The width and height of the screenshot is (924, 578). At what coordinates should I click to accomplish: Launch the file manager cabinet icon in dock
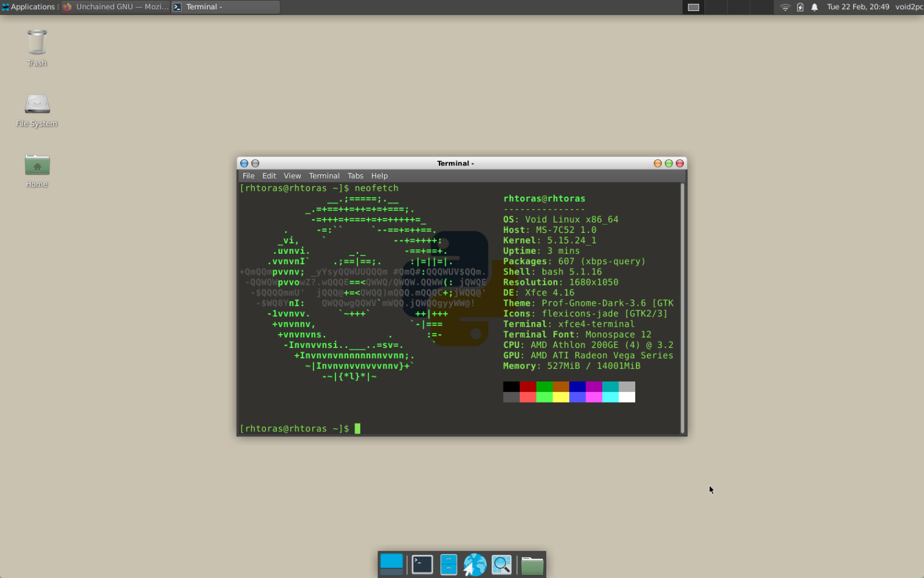449,565
